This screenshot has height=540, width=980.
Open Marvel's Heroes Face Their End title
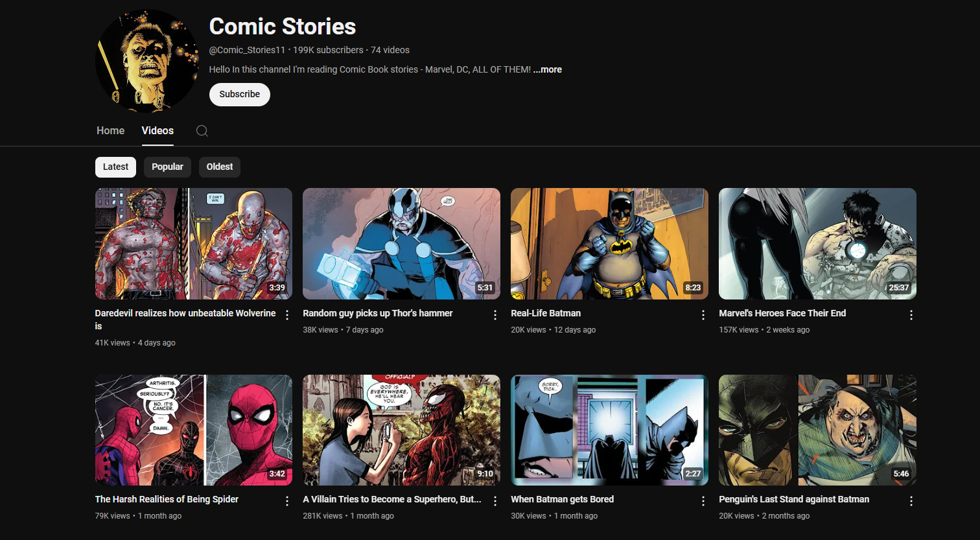coord(782,313)
